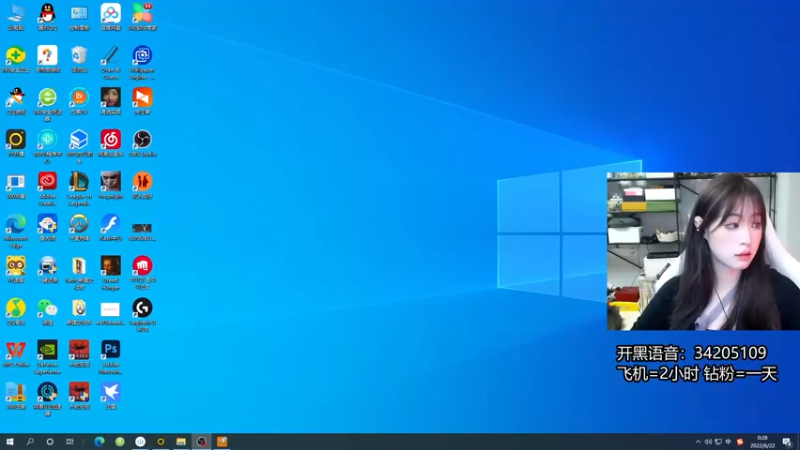Open 360 Software Manager with red badge
This screenshot has height=450, width=800.
tap(142, 16)
